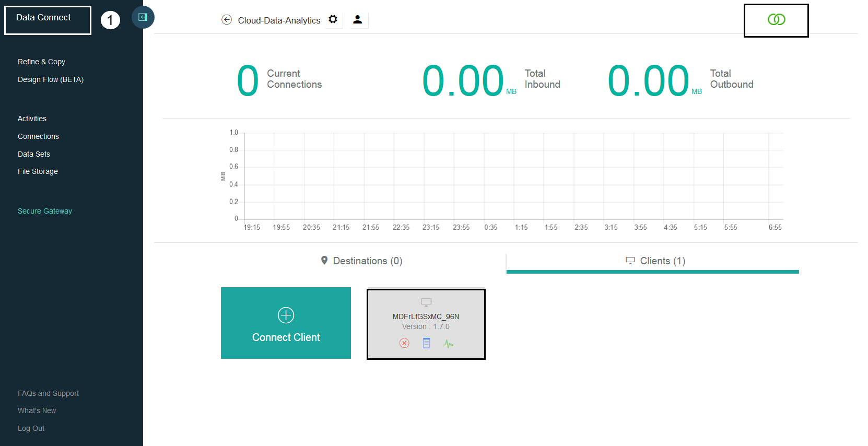Click the 23:55 time label on chart
The width and height of the screenshot is (868, 446).
[x=461, y=227]
